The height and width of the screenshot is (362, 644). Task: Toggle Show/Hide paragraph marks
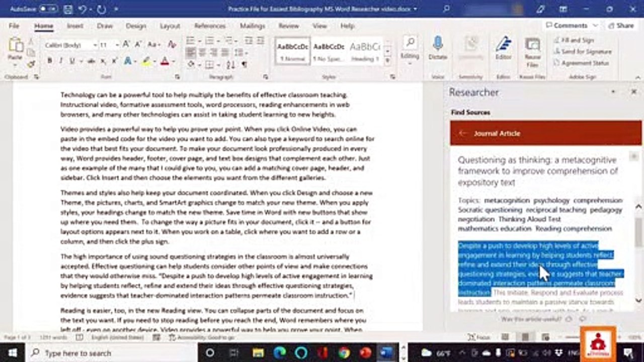(x=245, y=64)
